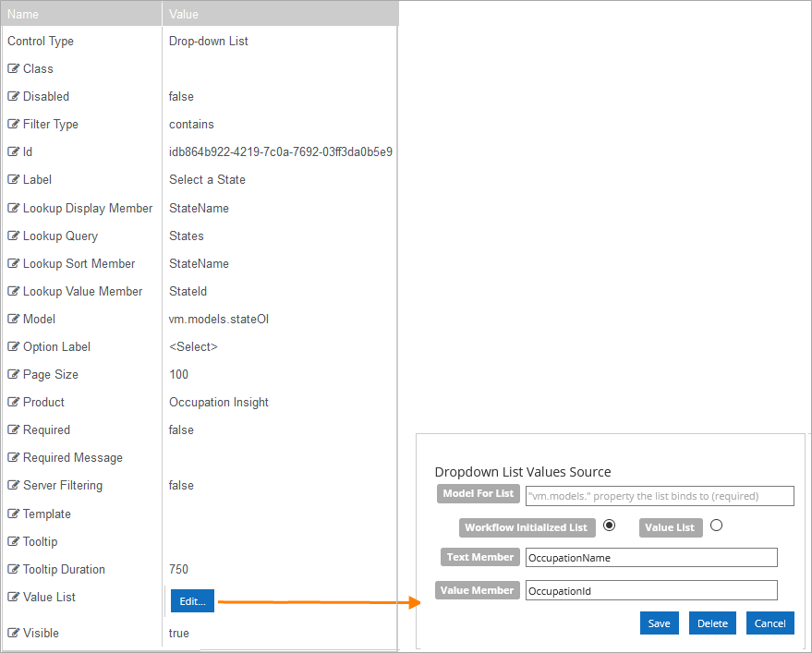Click the edit icon next to Class
The height and width of the screenshot is (653, 812).
(x=13, y=68)
